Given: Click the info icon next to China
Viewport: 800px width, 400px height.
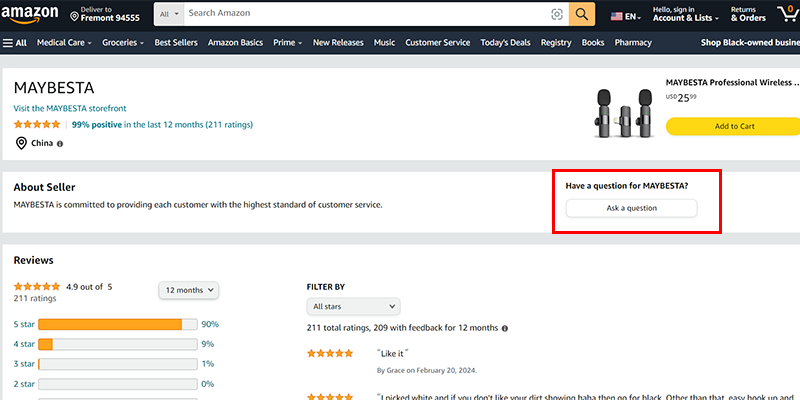Looking at the screenshot, I should click(60, 144).
